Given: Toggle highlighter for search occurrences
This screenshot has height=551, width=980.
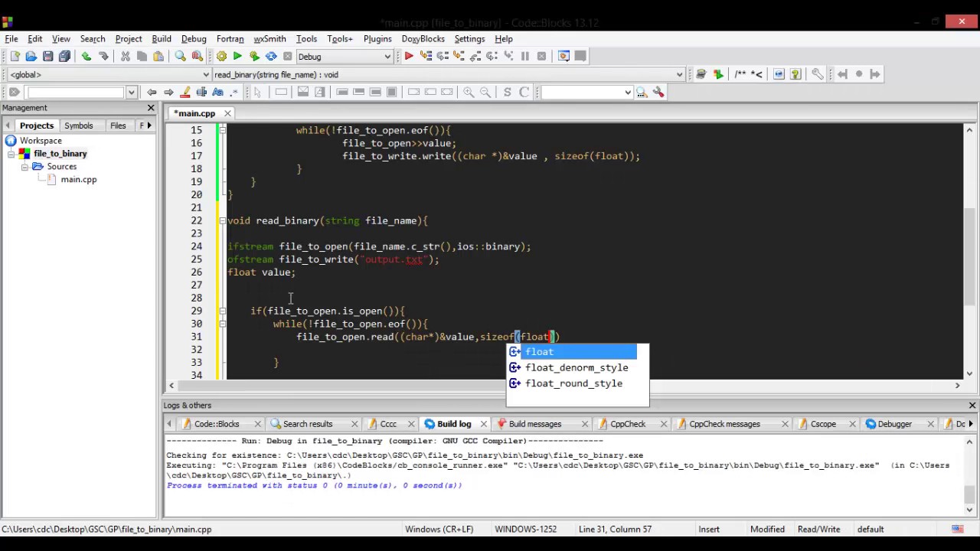Looking at the screenshot, I should (x=185, y=93).
